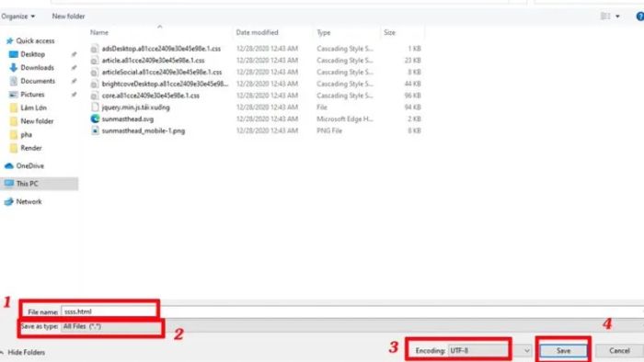
Task: Click the pin icon next to Desktop
Action: coord(74,54)
